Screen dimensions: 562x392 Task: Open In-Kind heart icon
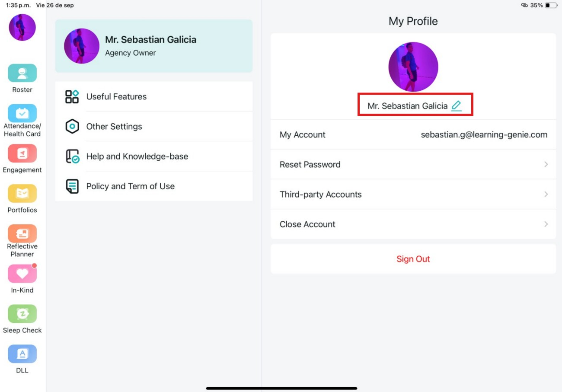point(22,274)
